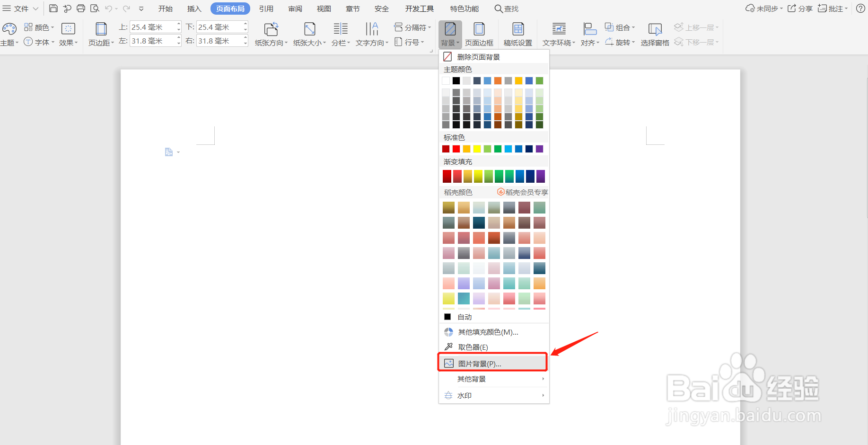Image resolution: width=868 pixels, height=445 pixels.
Task: Switch to the 开始 tab
Action: point(166,9)
